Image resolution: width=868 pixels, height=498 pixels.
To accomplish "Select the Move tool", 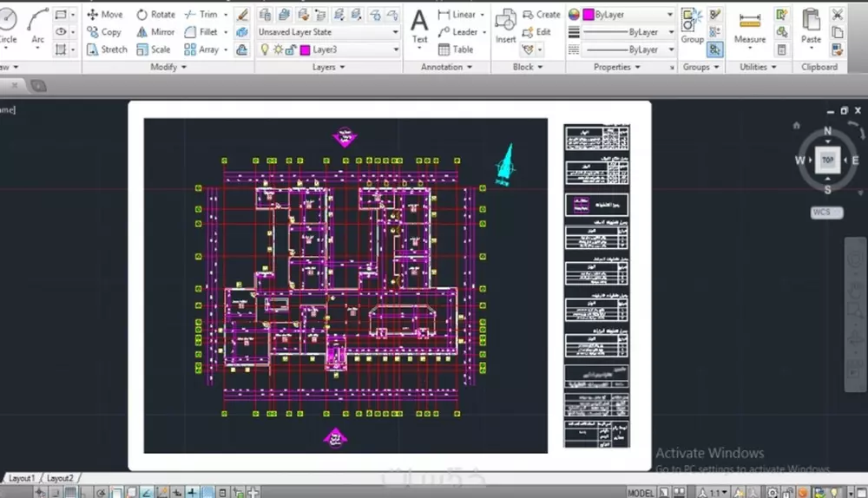I will click(105, 15).
